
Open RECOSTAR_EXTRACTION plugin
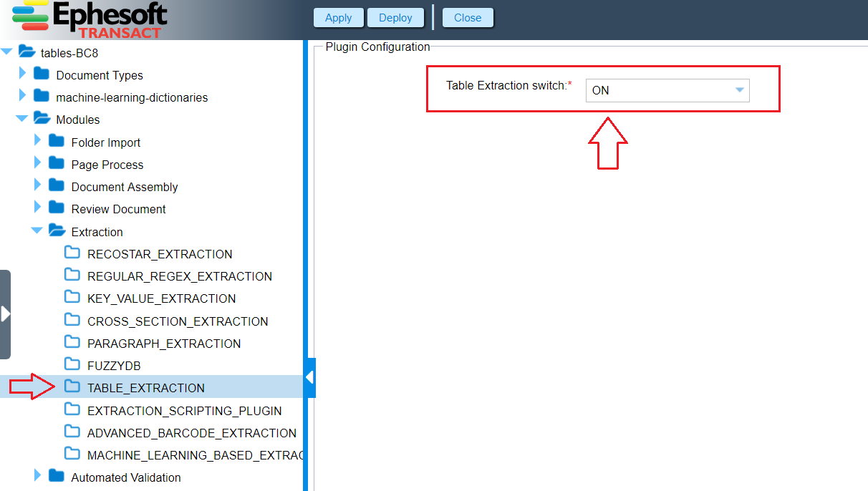click(x=160, y=254)
